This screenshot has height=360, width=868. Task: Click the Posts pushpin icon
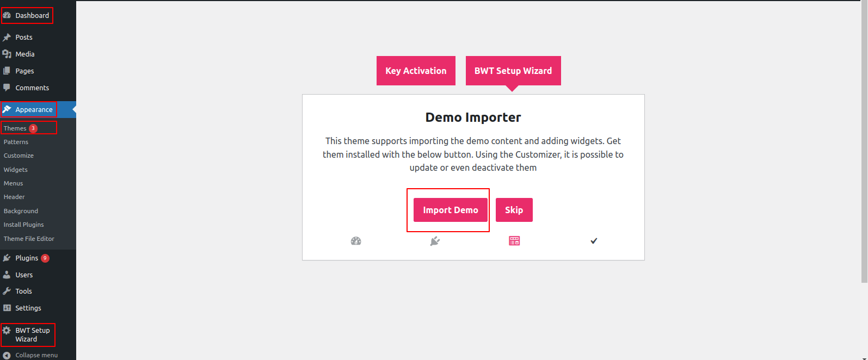(x=7, y=38)
